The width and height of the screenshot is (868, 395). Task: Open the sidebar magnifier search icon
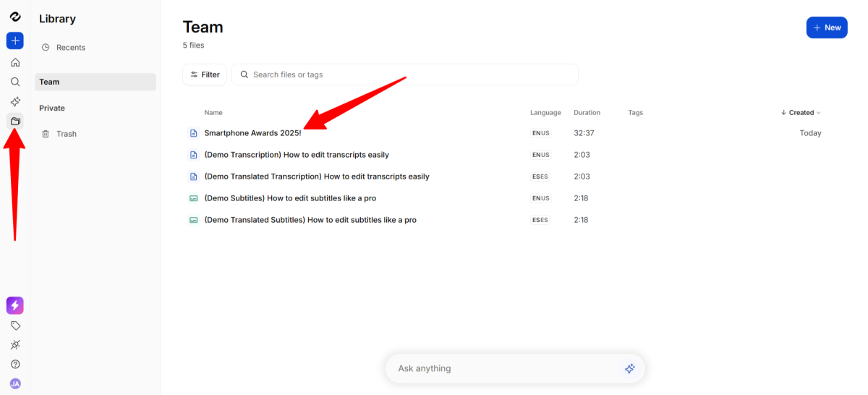(x=15, y=82)
